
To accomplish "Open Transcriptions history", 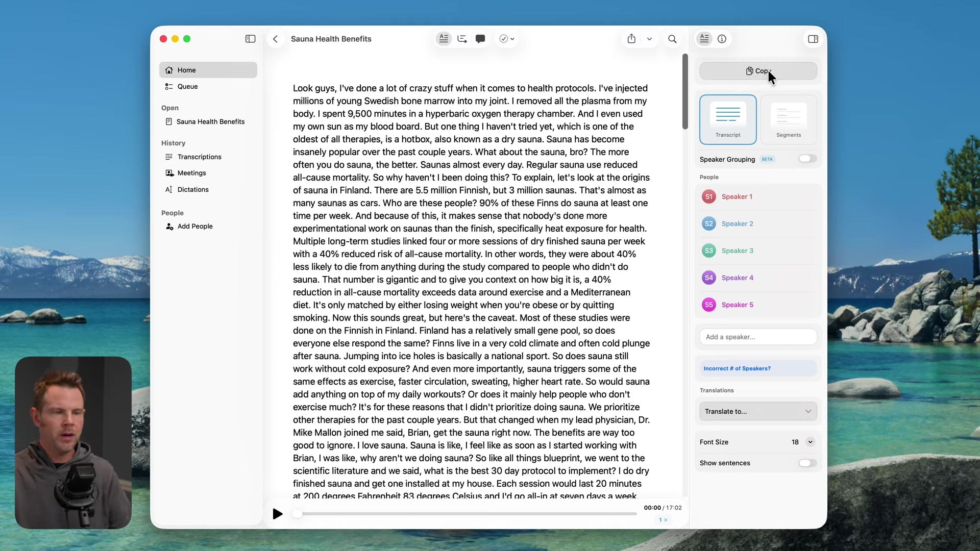I will tap(208, 157).
